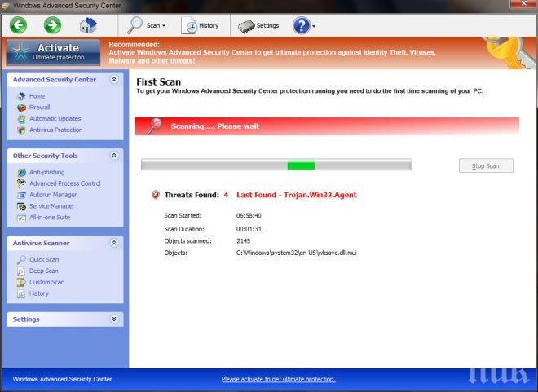This screenshot has height=392, width=538.
Task: Open the blue help question mark
Action: [301, 25]
